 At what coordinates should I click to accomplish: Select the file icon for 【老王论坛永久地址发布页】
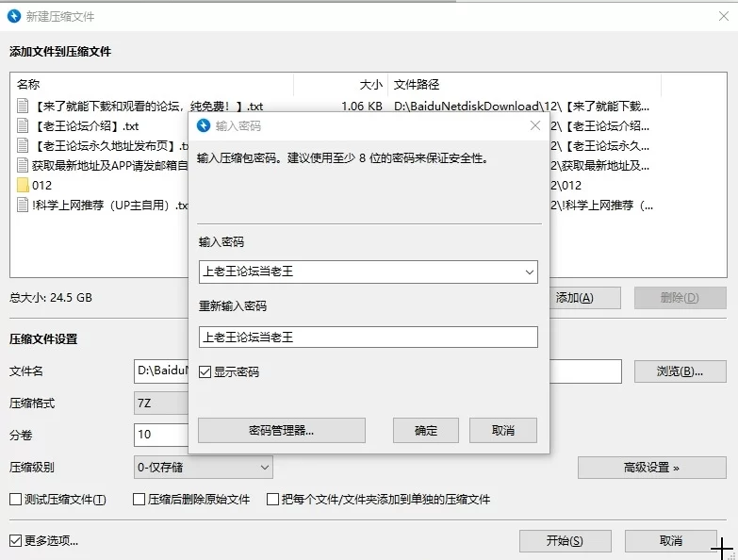[x=23, y=145]
